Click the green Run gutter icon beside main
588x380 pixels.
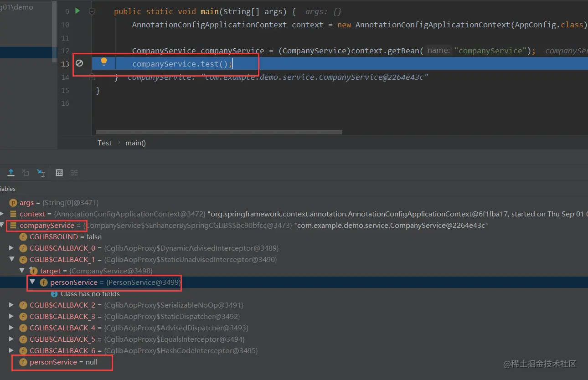coord(77,11)
